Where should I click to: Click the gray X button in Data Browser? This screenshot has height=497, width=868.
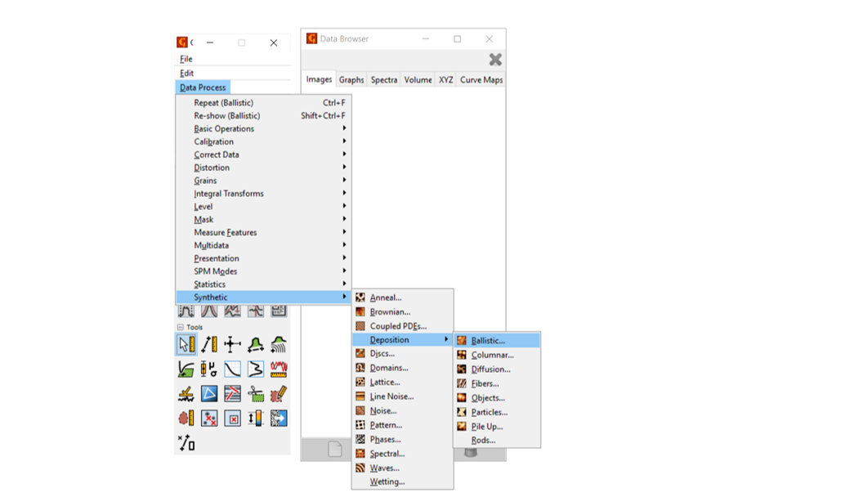tap(494, 60)
